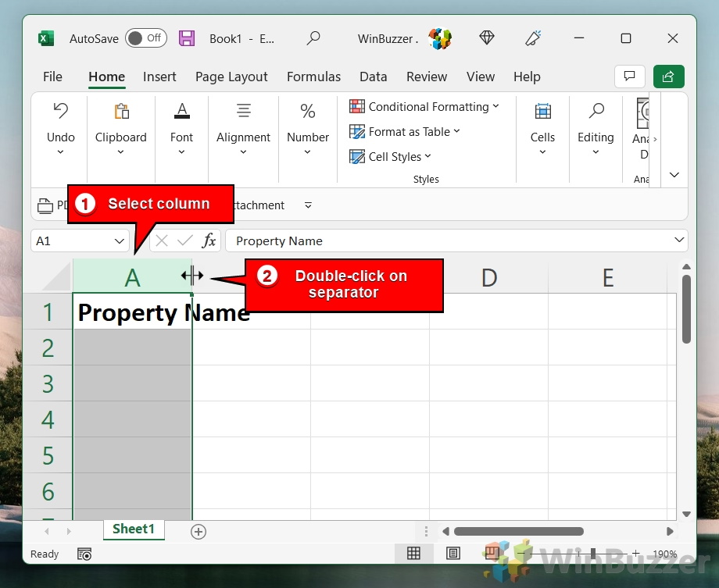Click the green Share button
719x588 pixels.
pyautogui.click(x=668, y=76)
